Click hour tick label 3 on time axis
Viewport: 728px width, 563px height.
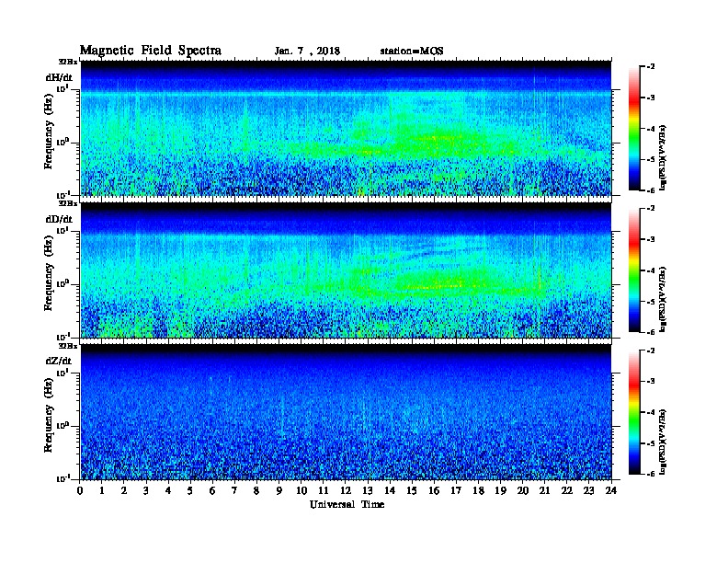147,491
